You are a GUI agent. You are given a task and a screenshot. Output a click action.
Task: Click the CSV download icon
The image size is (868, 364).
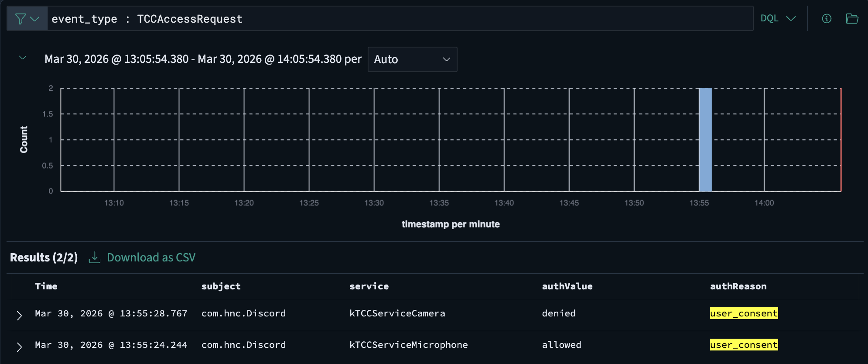point(94,258)
